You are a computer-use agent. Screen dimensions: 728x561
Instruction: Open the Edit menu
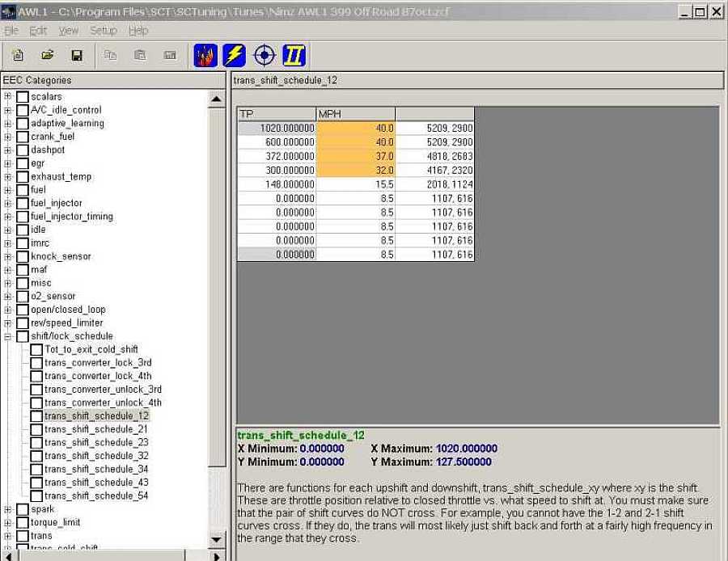[x=38, y=31]
